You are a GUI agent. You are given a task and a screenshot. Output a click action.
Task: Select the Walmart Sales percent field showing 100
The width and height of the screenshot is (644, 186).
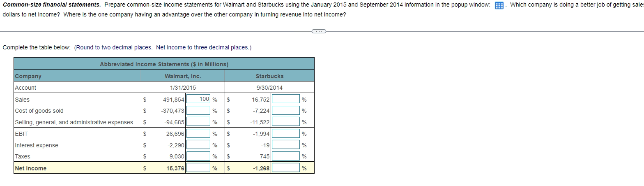pyautogui.click(x=198, y=99)
